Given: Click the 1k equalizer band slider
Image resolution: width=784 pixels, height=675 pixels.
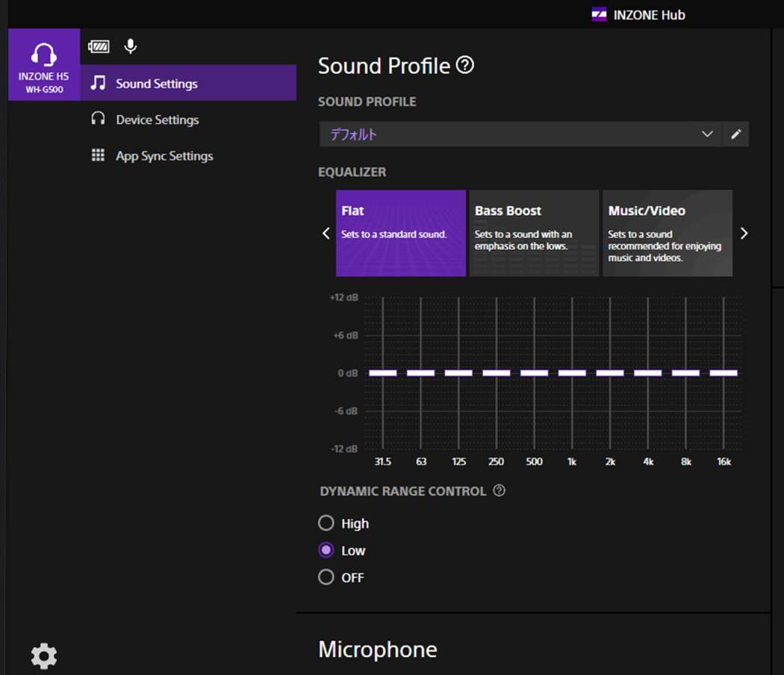Looking at the screenshot, I should [x=572, y=373].
